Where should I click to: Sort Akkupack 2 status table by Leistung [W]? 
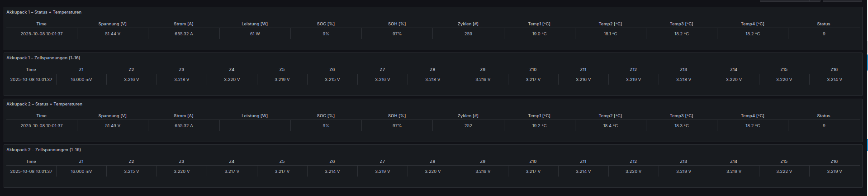coord(254,116)
